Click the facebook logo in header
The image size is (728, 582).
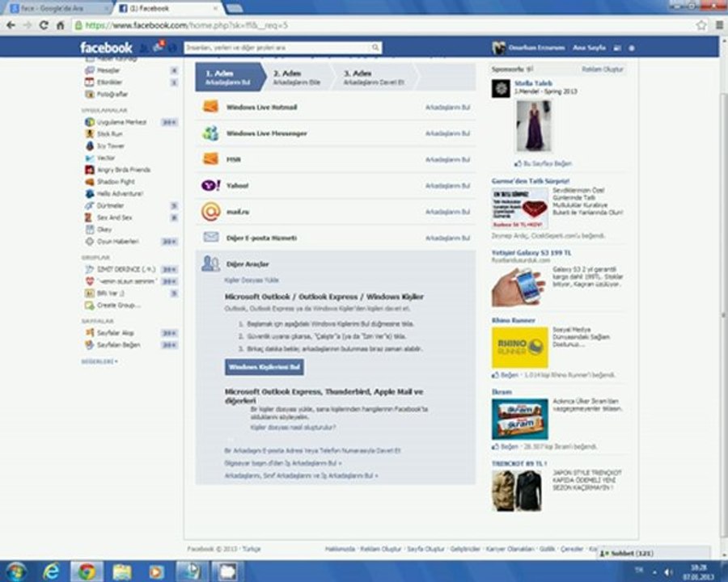(106, 48)
